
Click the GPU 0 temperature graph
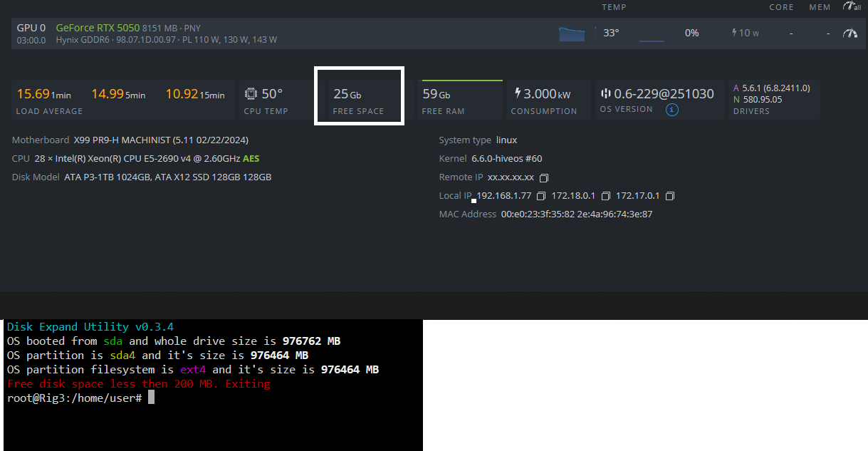572,33
